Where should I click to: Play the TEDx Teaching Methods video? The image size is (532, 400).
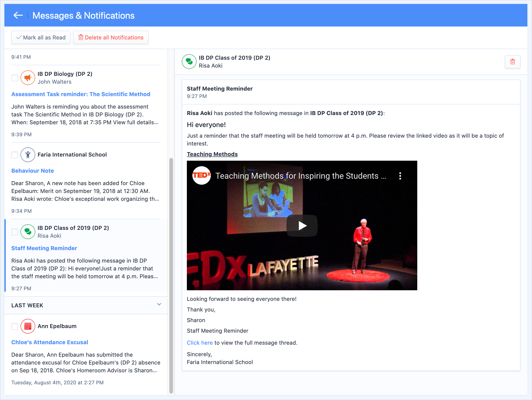tap(302, 225)
